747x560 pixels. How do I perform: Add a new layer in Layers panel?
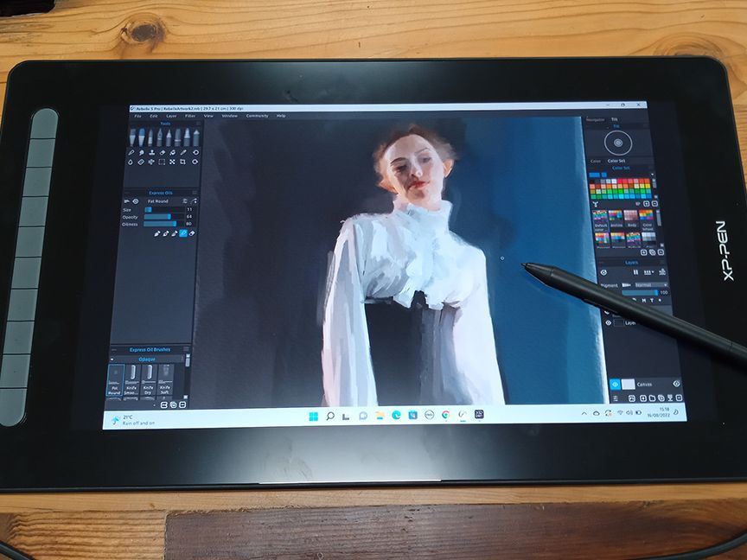(643, 398)
